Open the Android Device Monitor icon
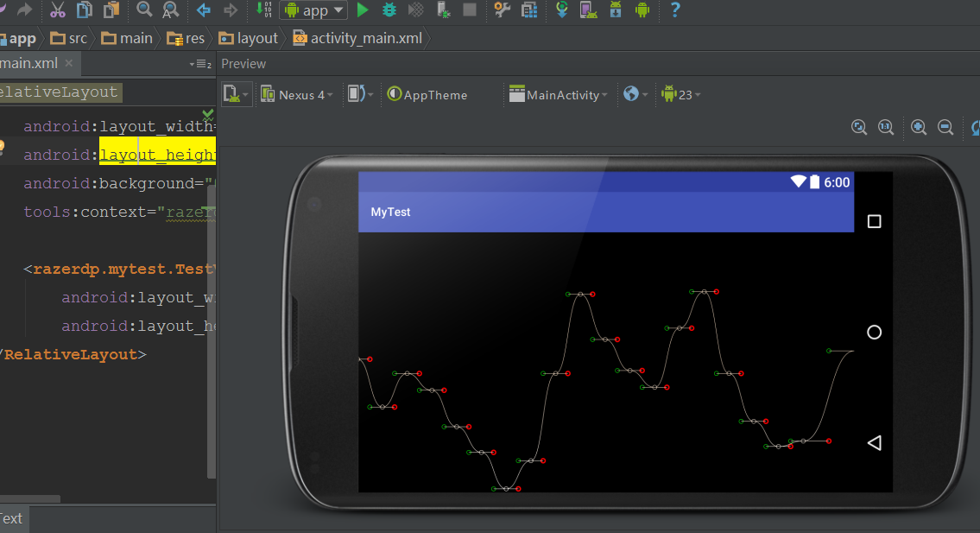The width and height of the screenshot is (980, 533). tap(642, 10)
